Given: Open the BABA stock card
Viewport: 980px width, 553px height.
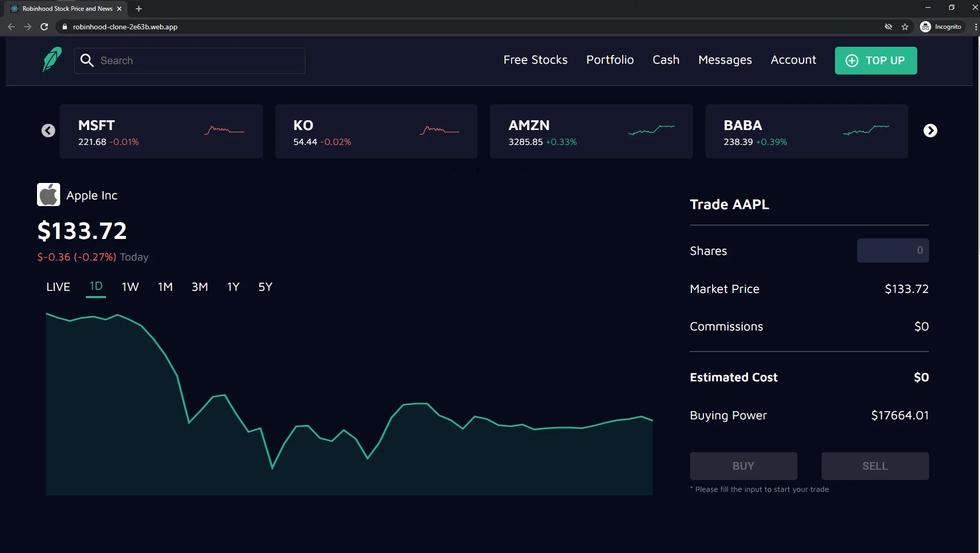Looking at the screenshot, I should (x=807, y=131).
